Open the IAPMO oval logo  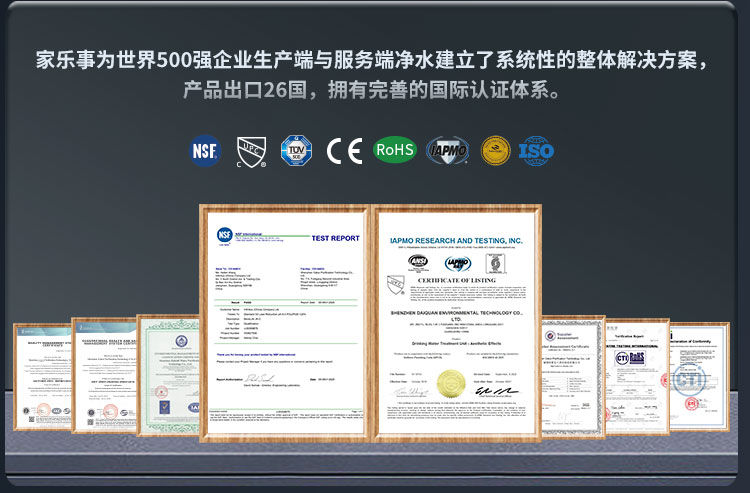tap(446, 151)
